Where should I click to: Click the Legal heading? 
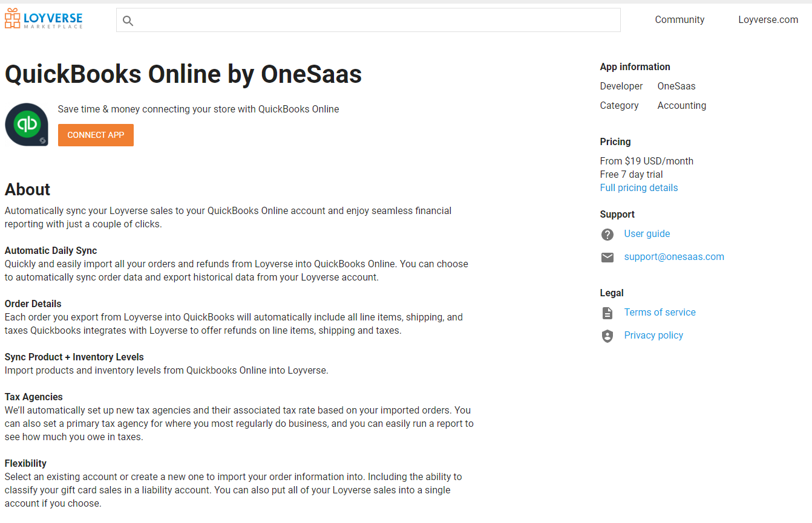pyautogui.click(x=612, y=293)
